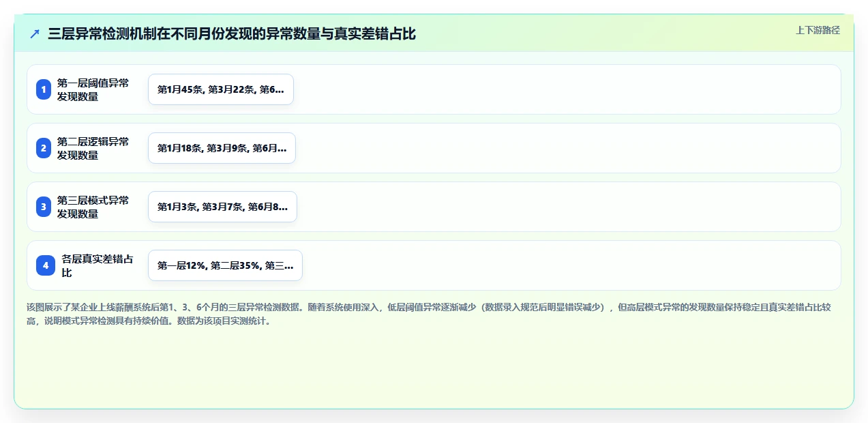Screen dimensions: 868x423
Task: Open the 第1月45条 data chip
Action: (221, 89)
